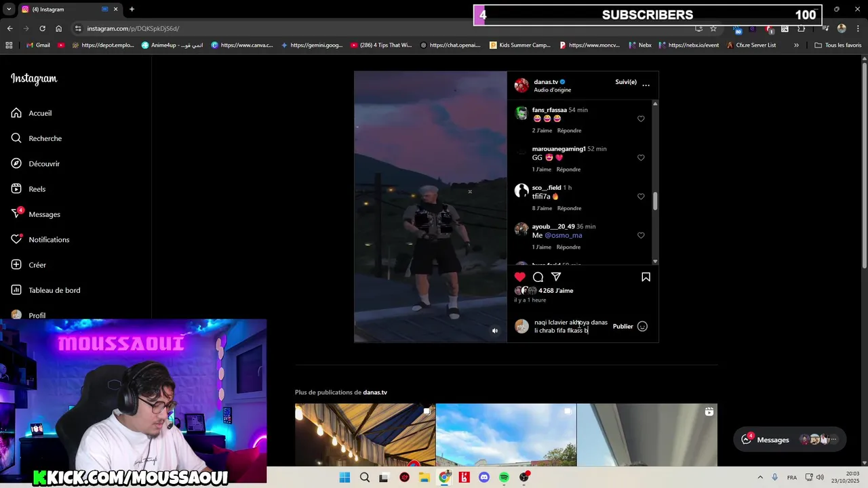The height and width of the screenshot is (488, 868).
Task: Open Spotify from the taskbar
Action: tap(504, 477)
